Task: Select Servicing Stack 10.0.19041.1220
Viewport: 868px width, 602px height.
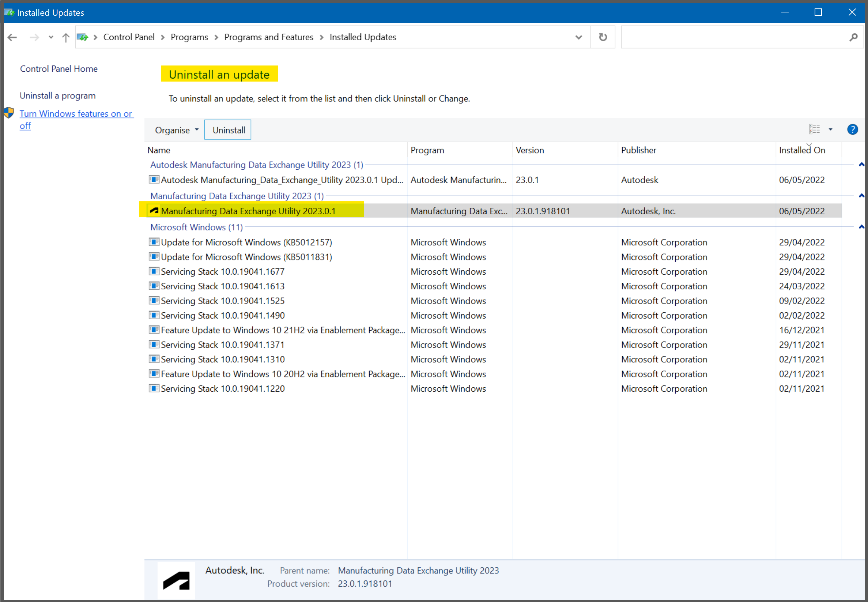Action: 494,389
